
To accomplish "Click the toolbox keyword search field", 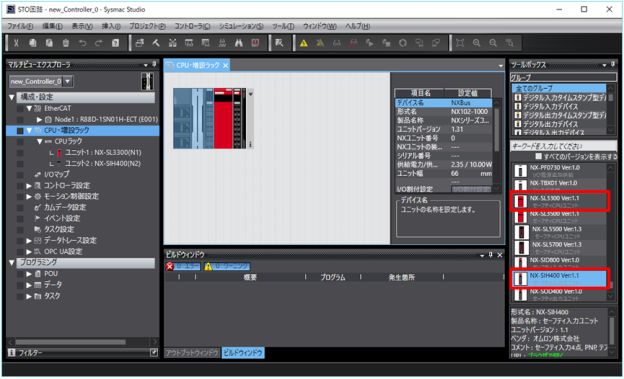I will (x=563, y=146).
